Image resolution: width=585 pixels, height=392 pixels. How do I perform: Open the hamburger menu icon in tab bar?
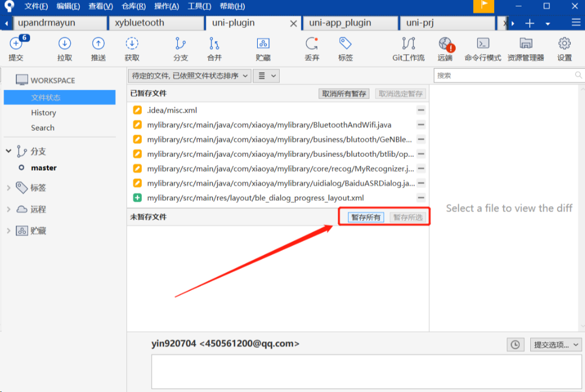tap(576, 23)
